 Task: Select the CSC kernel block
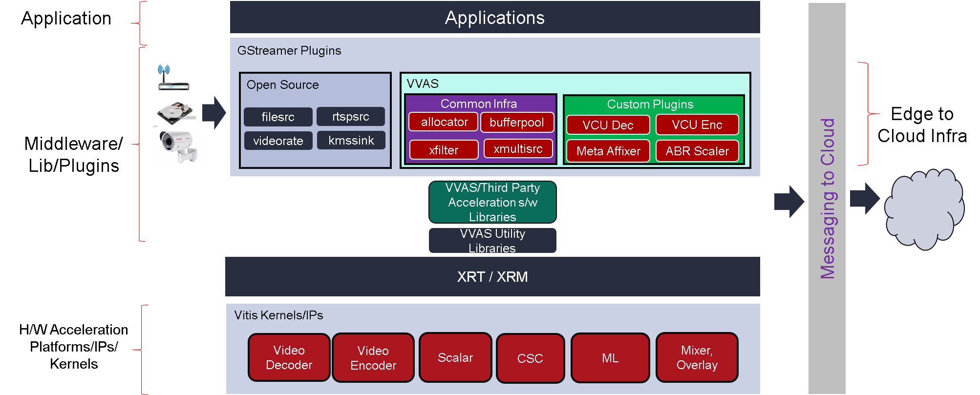(x=530, y=358)
